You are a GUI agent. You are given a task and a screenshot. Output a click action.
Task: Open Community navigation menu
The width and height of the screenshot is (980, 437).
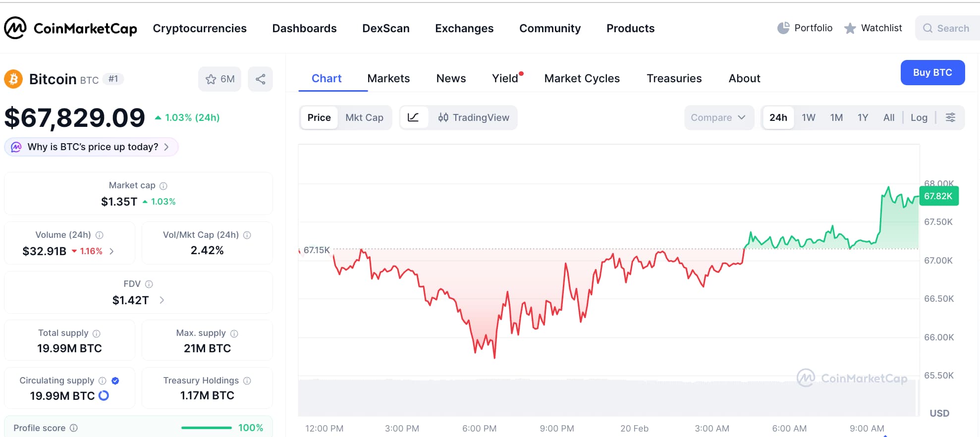tap(550, 28)
